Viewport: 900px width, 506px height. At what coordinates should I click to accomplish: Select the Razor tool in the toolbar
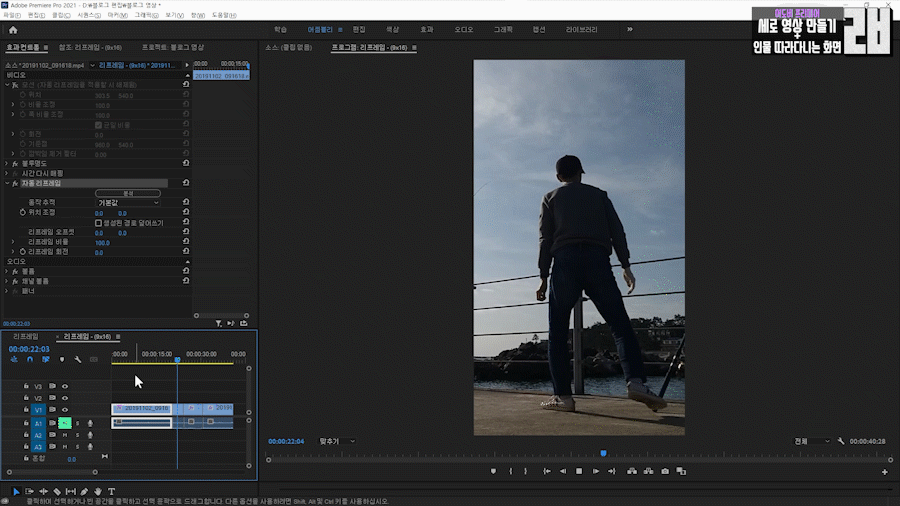(57, 492)
